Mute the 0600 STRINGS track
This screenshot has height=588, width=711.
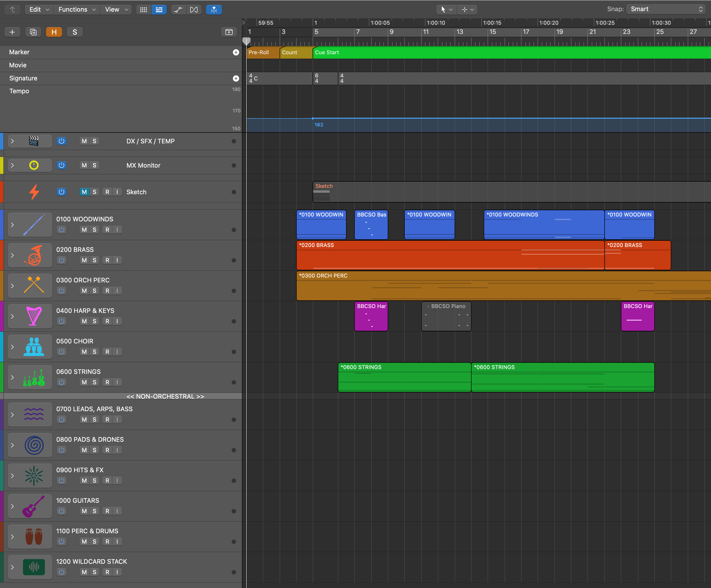point(84,382)
